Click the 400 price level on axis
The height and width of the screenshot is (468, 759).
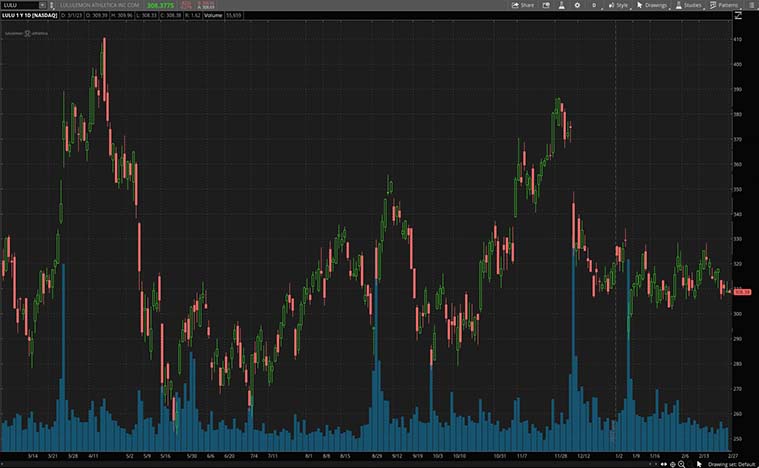coord(738,64)
